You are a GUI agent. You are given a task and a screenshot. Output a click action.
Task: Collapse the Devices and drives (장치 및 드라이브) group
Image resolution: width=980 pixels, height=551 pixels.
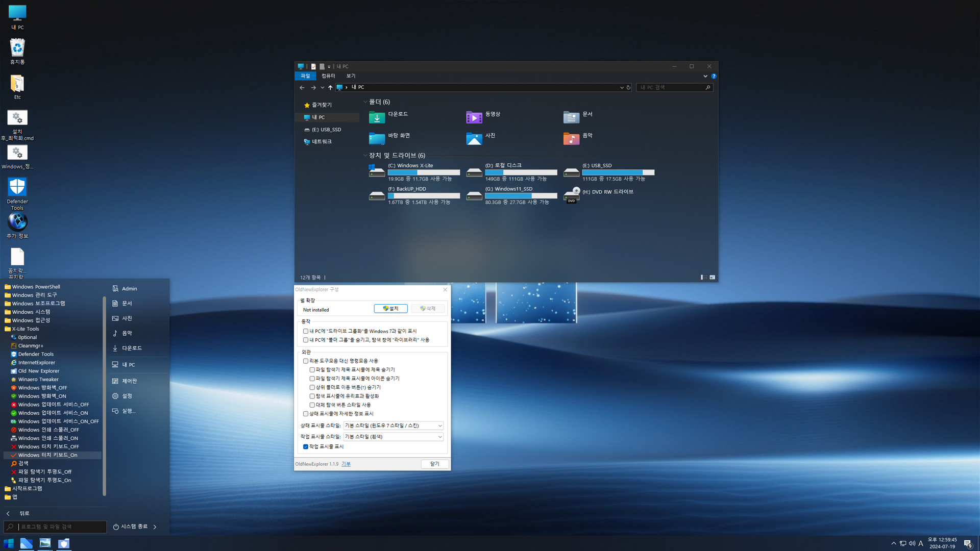click(x=365, y=156)
